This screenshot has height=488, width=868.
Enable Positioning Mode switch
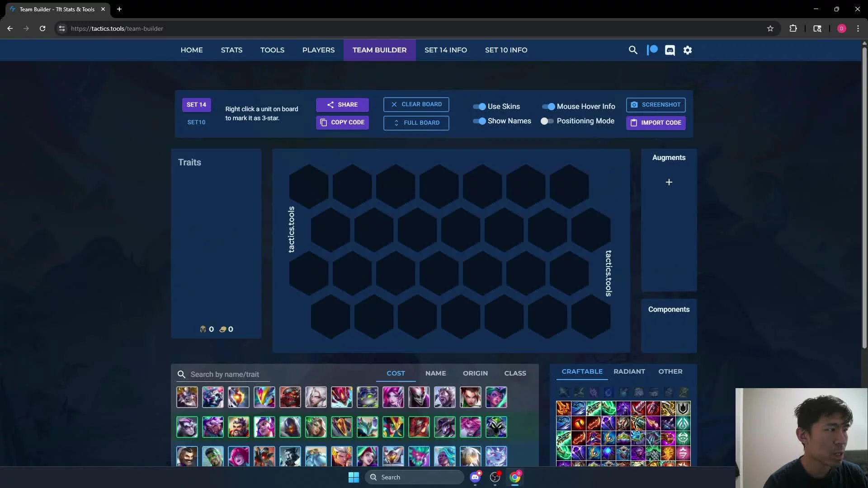547,121
